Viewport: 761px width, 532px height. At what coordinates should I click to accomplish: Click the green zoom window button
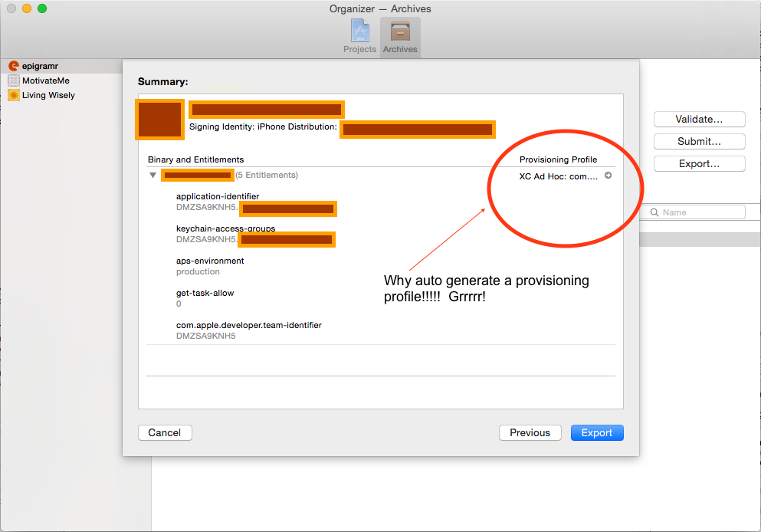pos(42,8)
